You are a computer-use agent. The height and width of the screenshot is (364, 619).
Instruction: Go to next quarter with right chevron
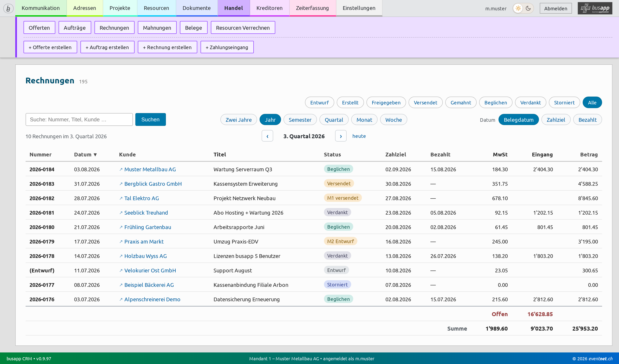coord(341,136)
